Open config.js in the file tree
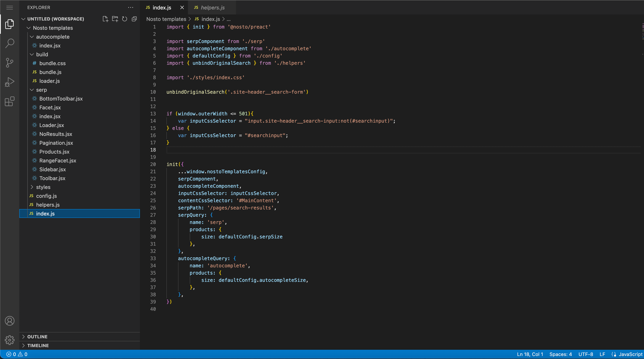The height and width of the screenshot is (359, 644). click(x=46, y=196)
